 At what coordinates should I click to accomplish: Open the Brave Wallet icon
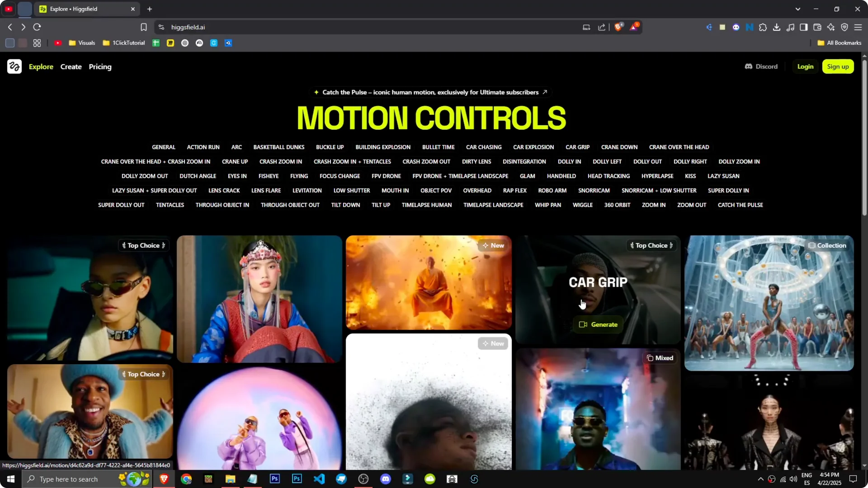[817, 27]
